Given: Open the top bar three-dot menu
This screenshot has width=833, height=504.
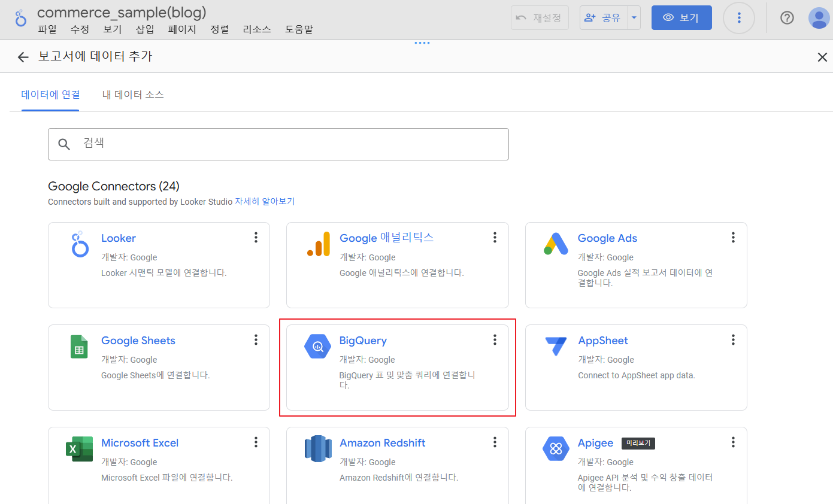Looking at the screenshot, I should tap(739, 18).
